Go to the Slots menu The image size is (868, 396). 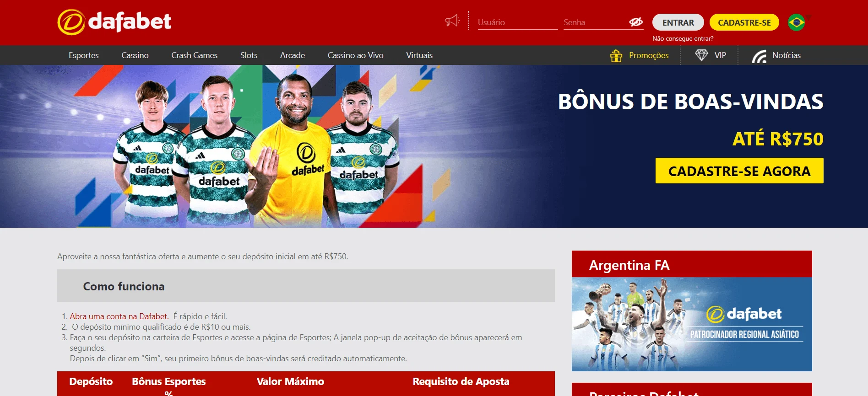click(x=249, y=55)
